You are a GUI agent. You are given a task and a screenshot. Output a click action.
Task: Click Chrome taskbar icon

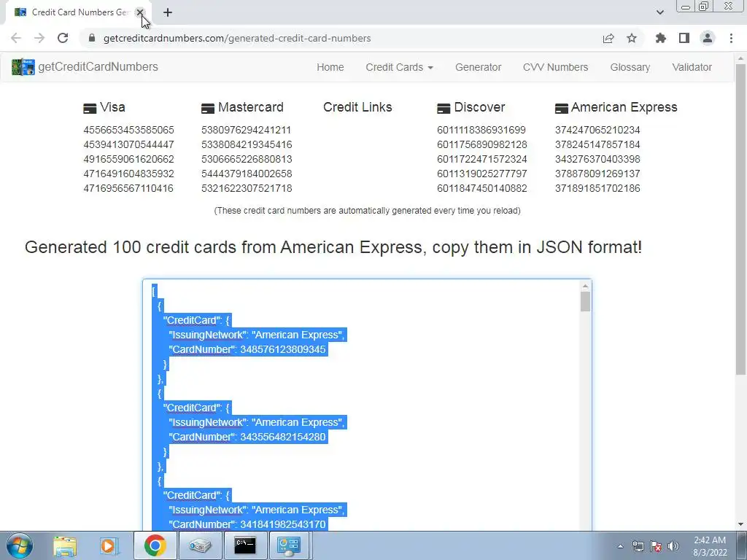click(155, 545)
